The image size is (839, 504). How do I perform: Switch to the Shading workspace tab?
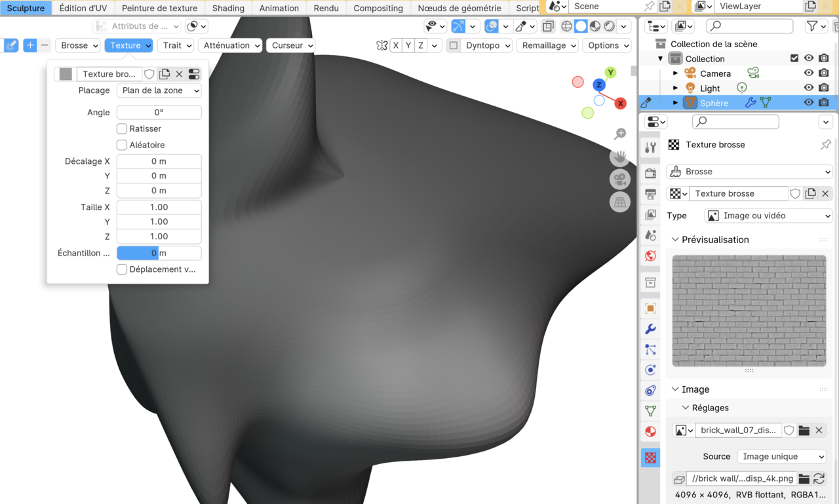(x=228, y=8)
